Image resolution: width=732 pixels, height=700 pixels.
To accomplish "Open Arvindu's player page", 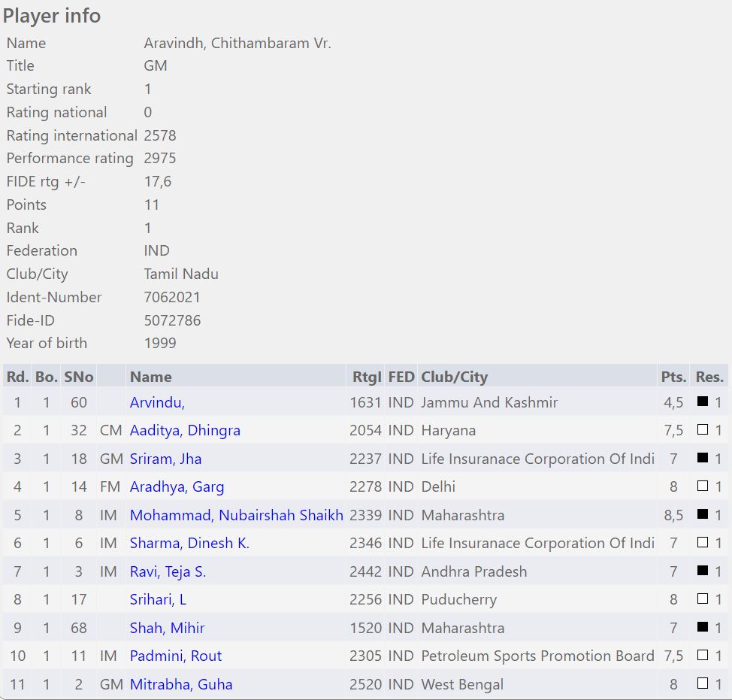I will point(157,402).
